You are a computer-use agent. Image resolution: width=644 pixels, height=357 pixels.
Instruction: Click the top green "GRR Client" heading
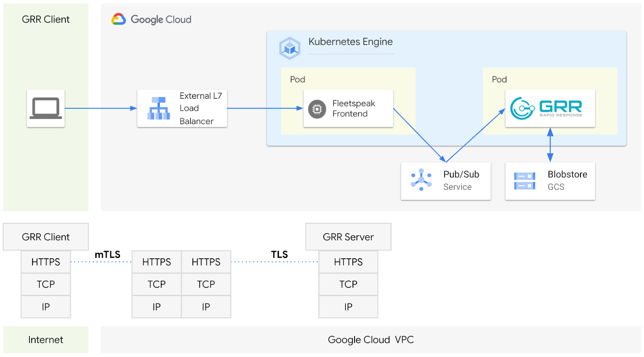tap(46, 19)
